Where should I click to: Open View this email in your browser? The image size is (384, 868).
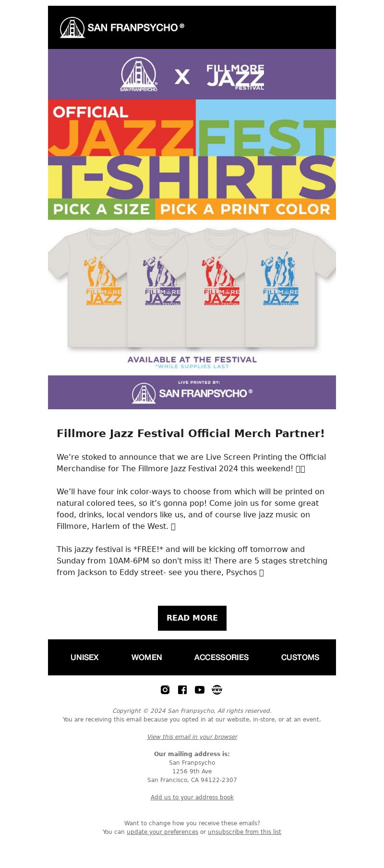192,737
